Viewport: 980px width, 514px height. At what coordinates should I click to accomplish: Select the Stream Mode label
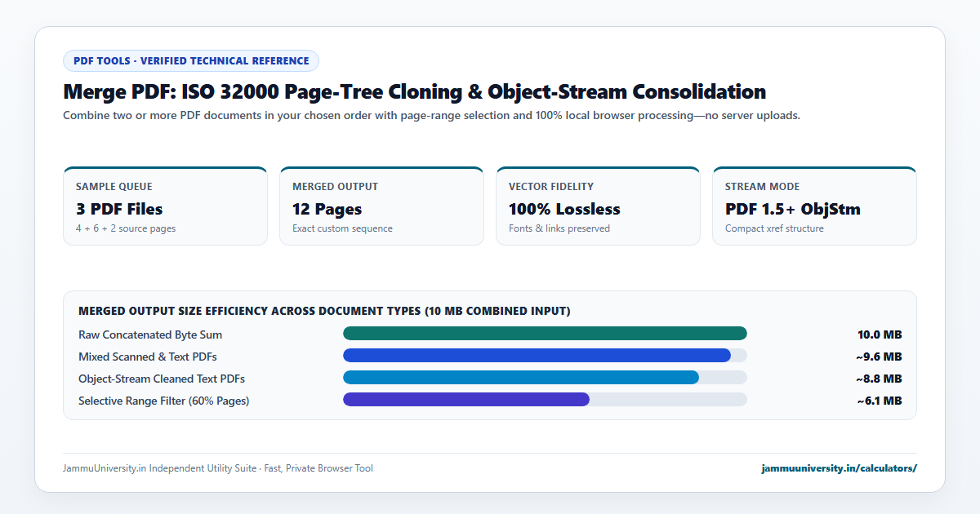click(x=763, y=187)
